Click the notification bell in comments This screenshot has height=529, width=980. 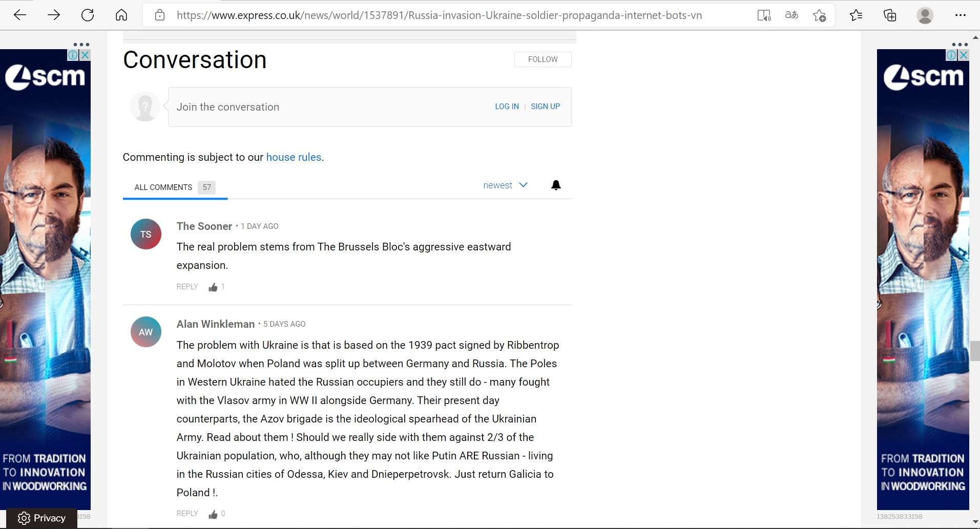click(x=556, y=185)
